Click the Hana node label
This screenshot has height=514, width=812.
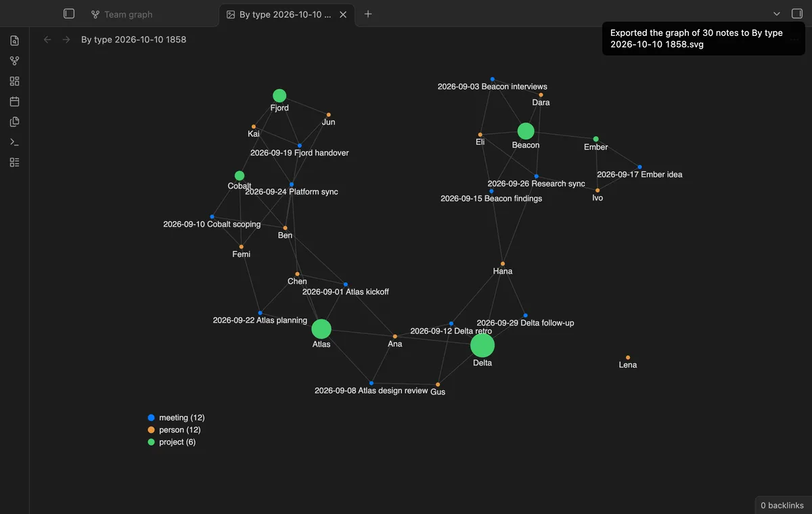503,271
